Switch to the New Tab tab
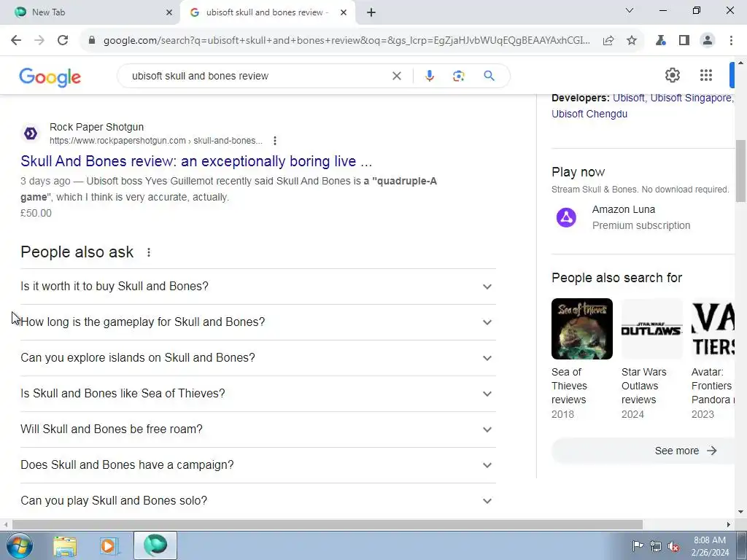747x560 pixels. [x=89, y=12]
